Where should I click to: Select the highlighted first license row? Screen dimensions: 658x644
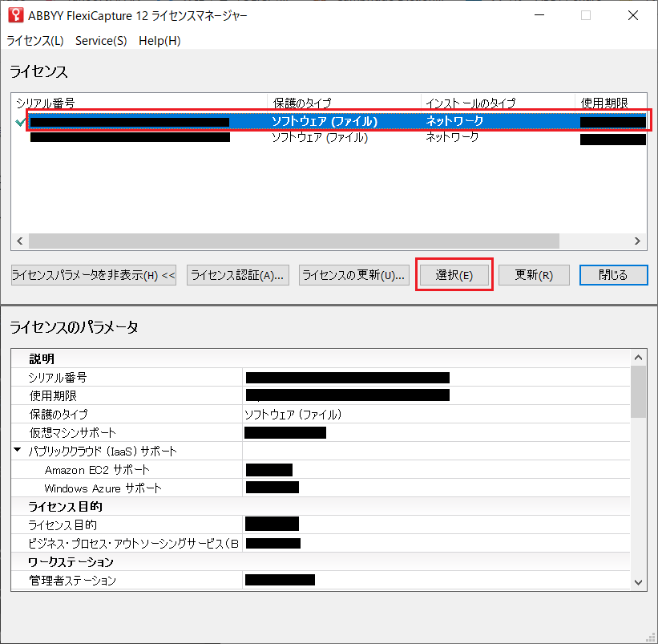click(338, 121)
